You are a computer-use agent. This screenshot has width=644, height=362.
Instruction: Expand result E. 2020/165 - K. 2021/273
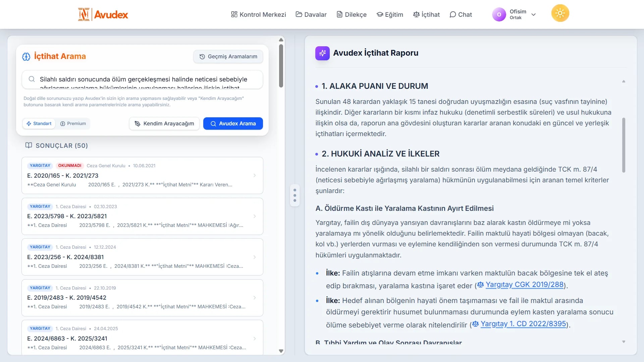coord(255,175)
